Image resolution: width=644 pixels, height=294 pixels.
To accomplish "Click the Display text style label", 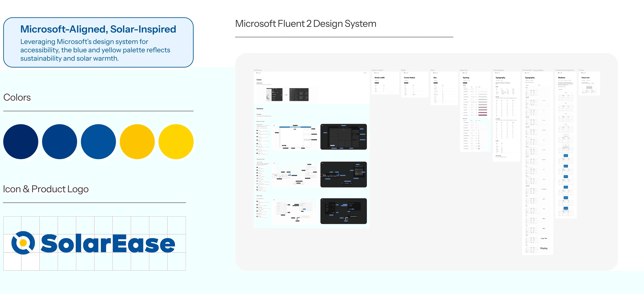I will pyautogui.click(x=544, y=248).
